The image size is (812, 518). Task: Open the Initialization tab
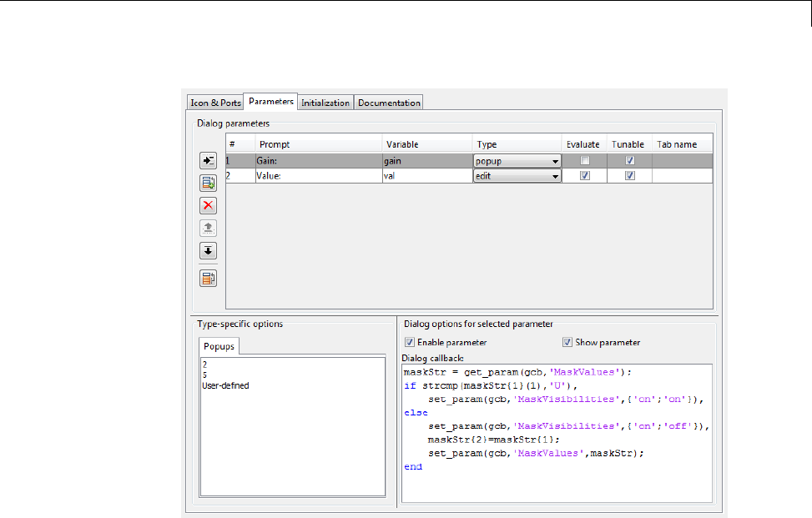tap(325, 103)
